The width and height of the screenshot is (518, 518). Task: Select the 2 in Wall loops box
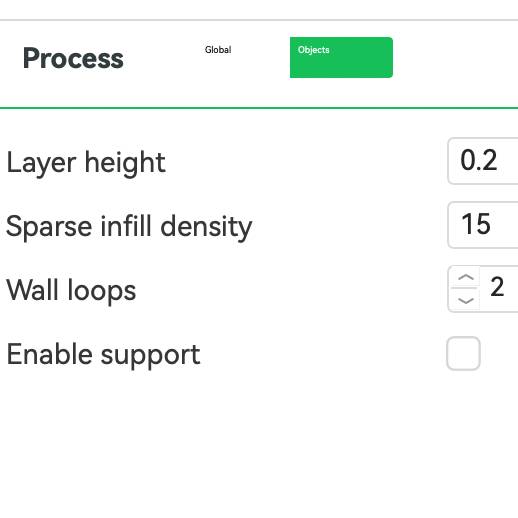(497, 286)
